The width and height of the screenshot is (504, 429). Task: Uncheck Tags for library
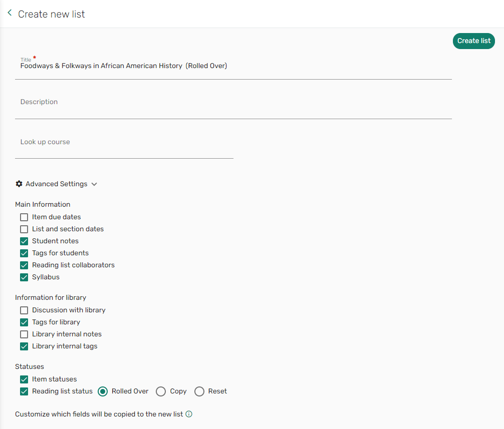coord(24,322)
